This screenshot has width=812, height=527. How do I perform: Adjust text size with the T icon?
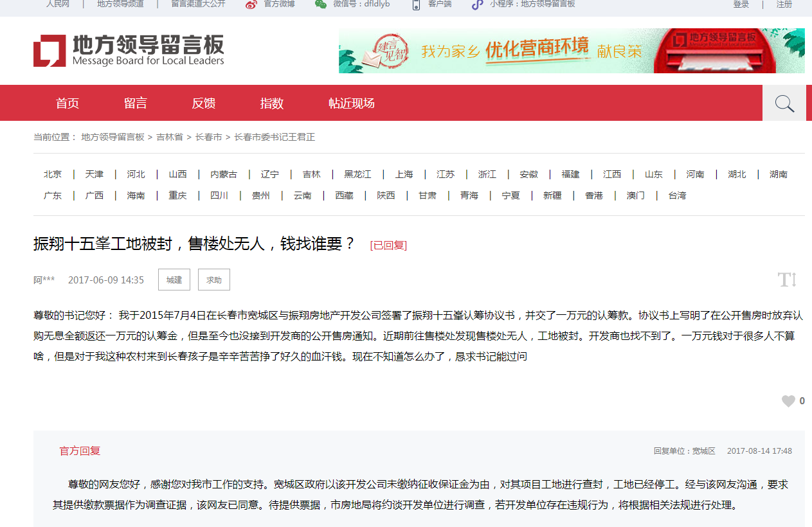tap(787, 280)
